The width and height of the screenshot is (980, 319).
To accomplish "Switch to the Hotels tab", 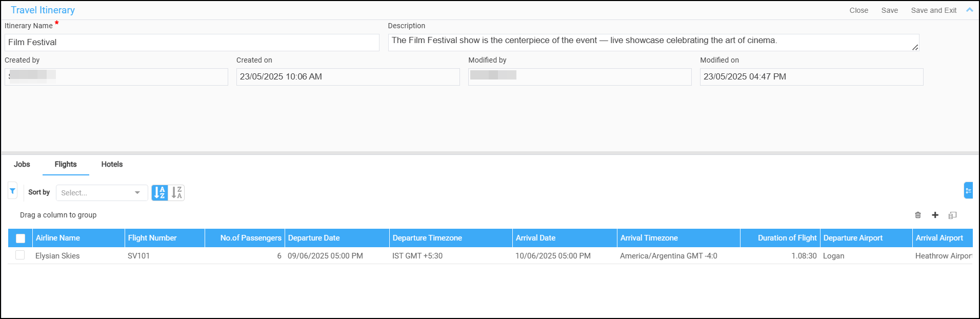I will pos(112,164).
